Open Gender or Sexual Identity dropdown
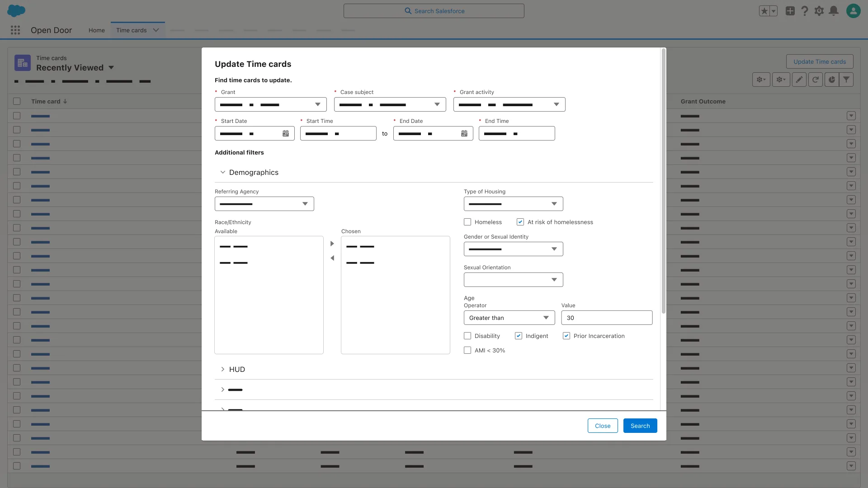Image resolution: width=868 pixels, height=488 pixels. 513,249
